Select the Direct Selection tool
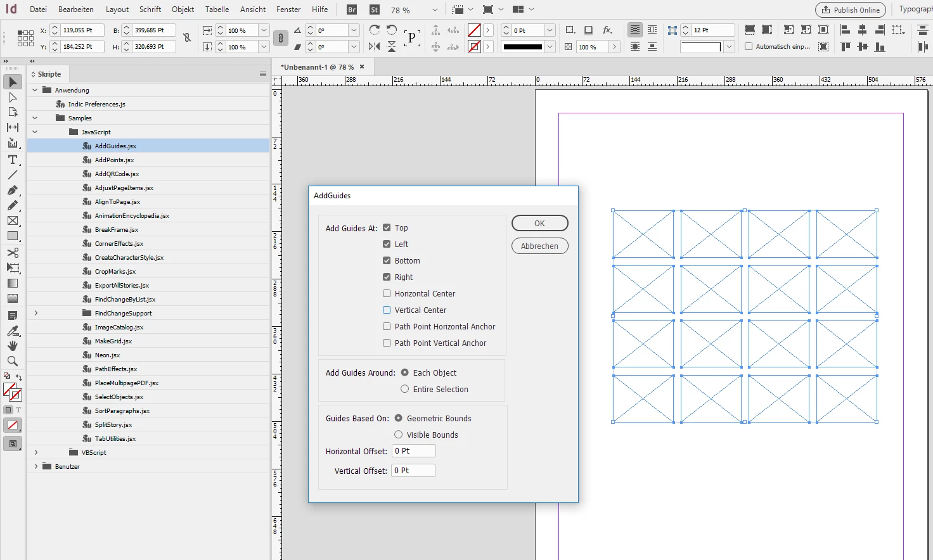 tap(13, 97)
